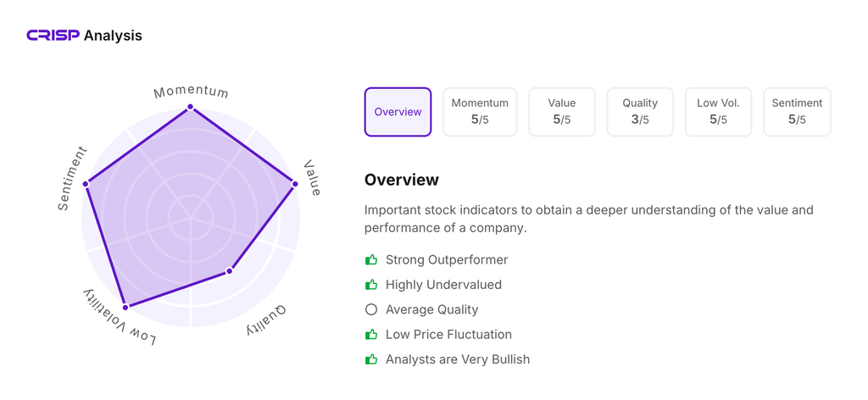Viewport: 868px width, 400px height.
Task: Click the Momentum axis label on chart
Action: tap(191, 92)
